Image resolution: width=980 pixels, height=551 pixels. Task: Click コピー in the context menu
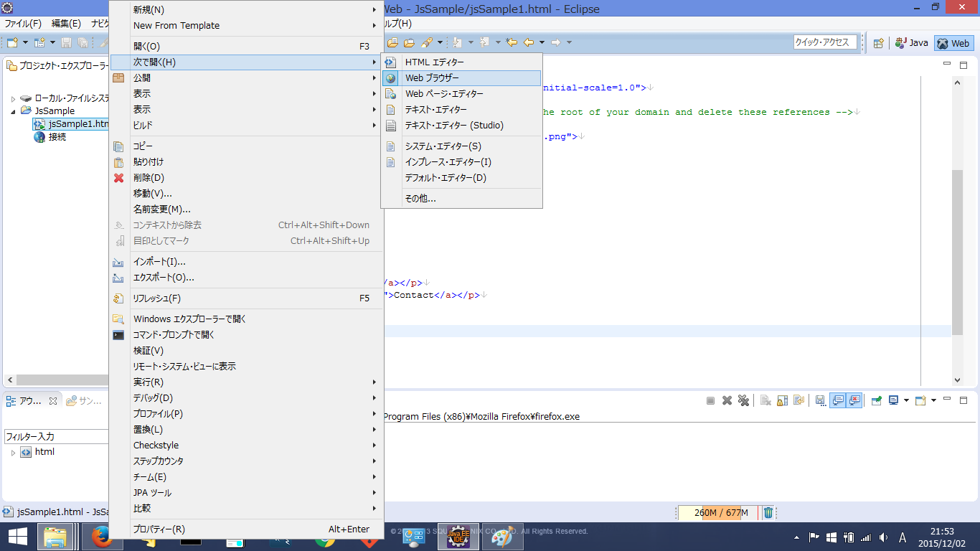[x=246, y=146]
